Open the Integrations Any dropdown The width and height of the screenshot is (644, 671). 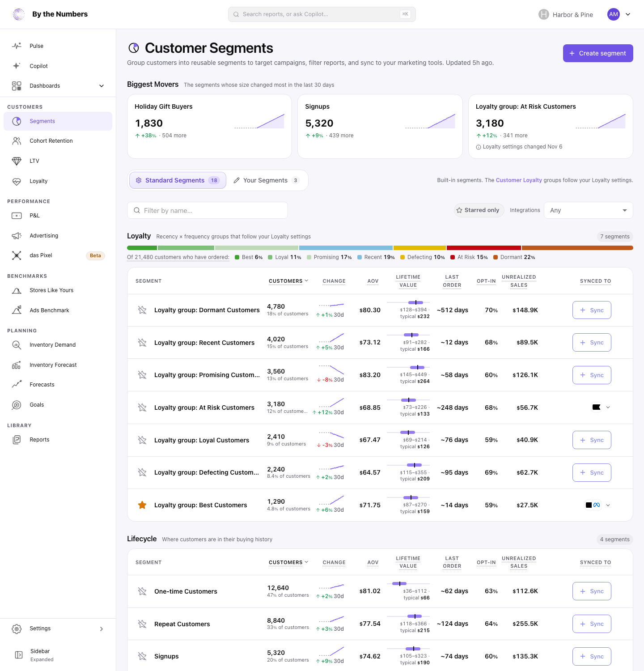pyautogui.click(x=588, y=210)
